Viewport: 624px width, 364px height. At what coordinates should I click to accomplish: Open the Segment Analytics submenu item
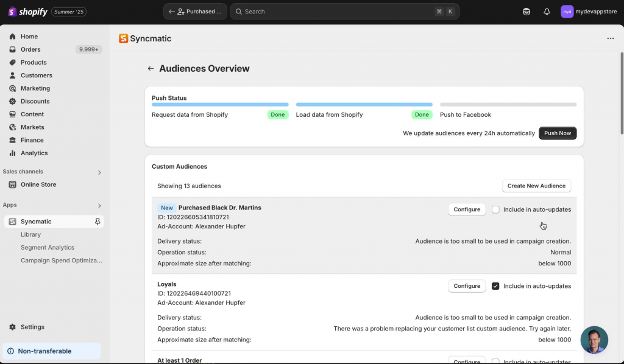[48, 248]
